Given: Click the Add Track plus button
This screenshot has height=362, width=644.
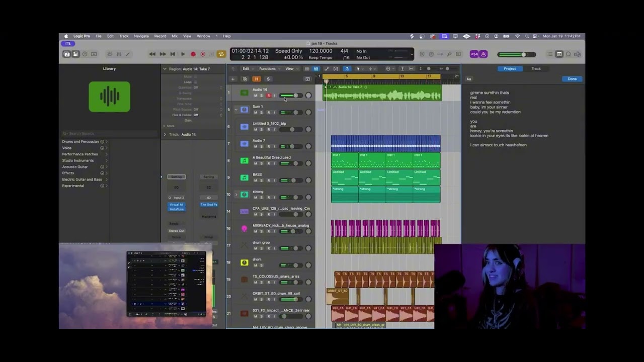Looking at the screenshot, I should click(232, 79).
